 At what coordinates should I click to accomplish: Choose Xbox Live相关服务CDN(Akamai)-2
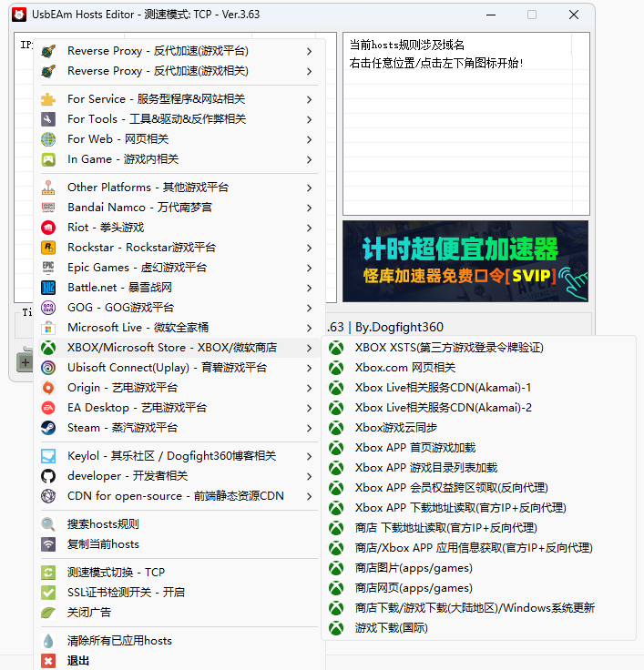pos(478,408)
